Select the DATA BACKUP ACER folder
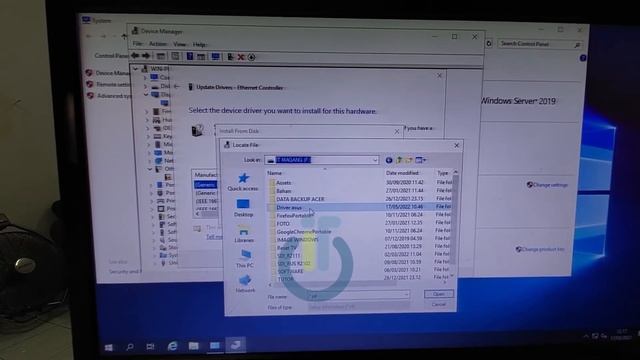Image resolution: width=640 pixels, height=360 pixels. (x=300, y=199)
